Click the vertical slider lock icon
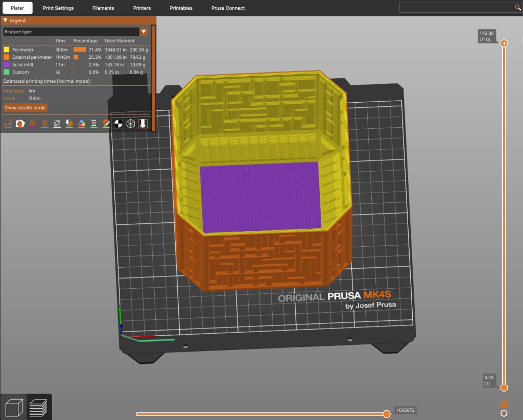The height and width of the screenshot is (420, 523). 504,403
